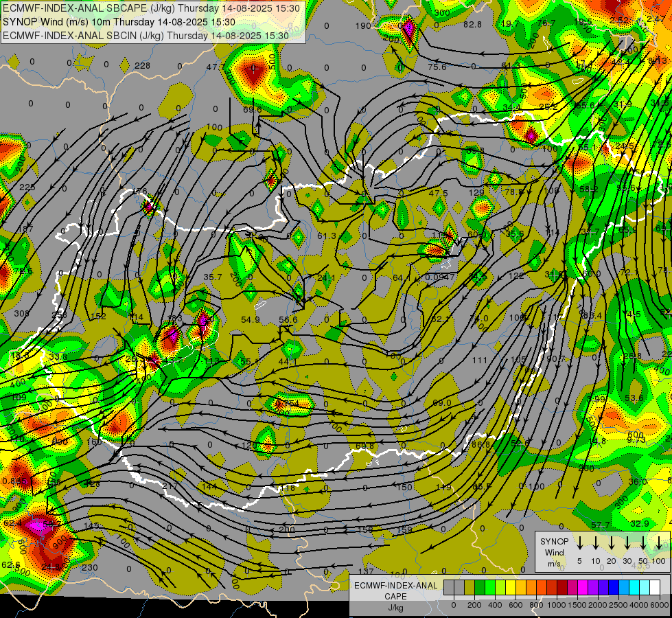
Task: Click the '24.1' value on the map
Action: pos(327,278)
